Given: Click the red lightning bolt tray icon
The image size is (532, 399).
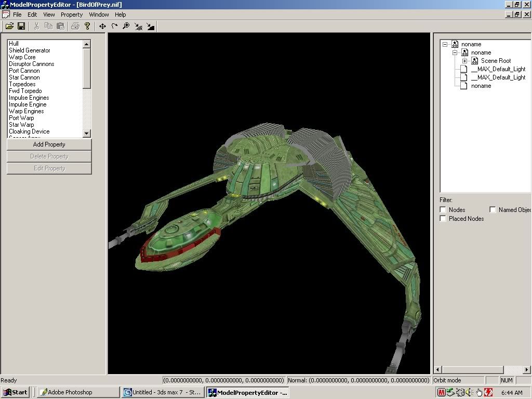Looking at the screenshot, I should click(x=488, y=393).
